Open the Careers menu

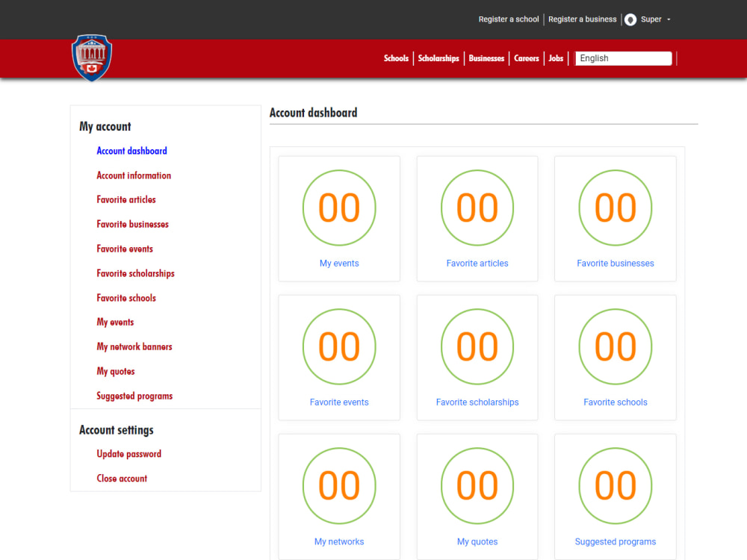[527, 58]
